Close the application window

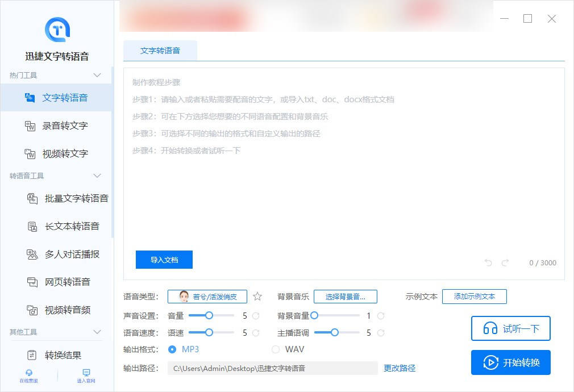point(552,18)
